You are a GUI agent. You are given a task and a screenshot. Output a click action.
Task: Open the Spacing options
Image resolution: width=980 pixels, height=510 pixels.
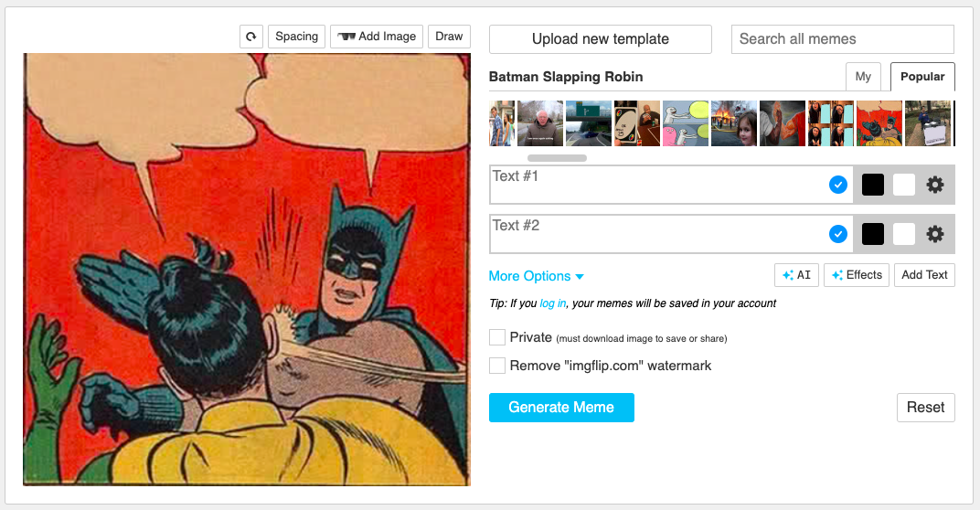[x=296, y=37]
